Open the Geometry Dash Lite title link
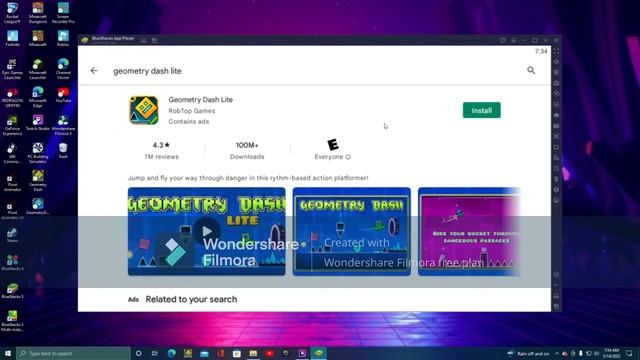Screen dimensions: 640x360 coord(200,100)
